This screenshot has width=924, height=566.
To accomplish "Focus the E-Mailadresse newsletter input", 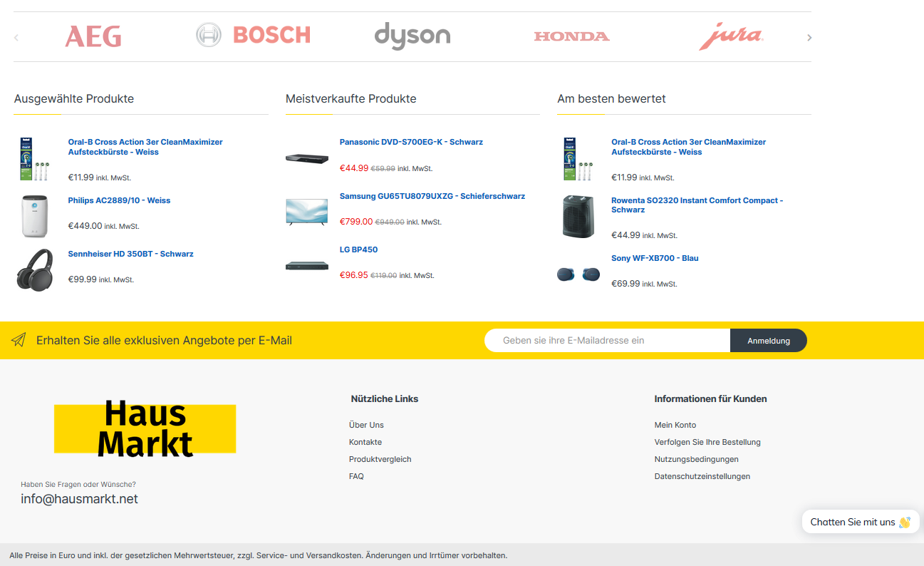I will [608, 340].
